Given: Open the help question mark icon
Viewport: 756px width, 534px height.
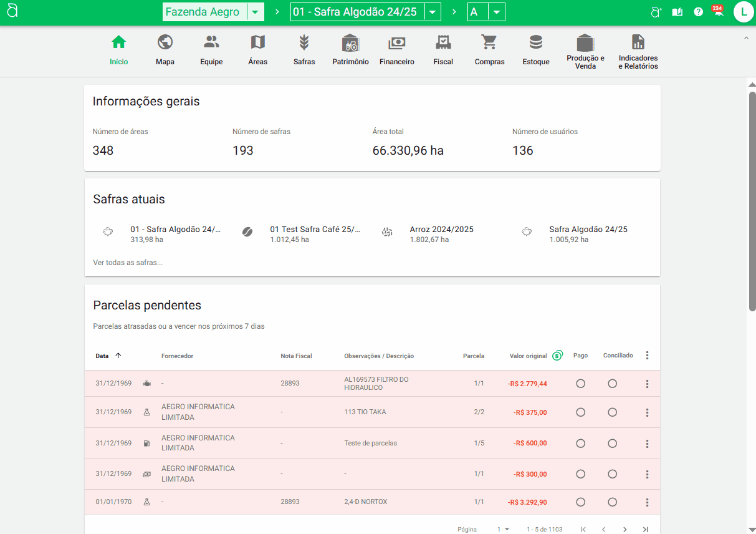Looking at the screenshot, I should coord(699,12).
